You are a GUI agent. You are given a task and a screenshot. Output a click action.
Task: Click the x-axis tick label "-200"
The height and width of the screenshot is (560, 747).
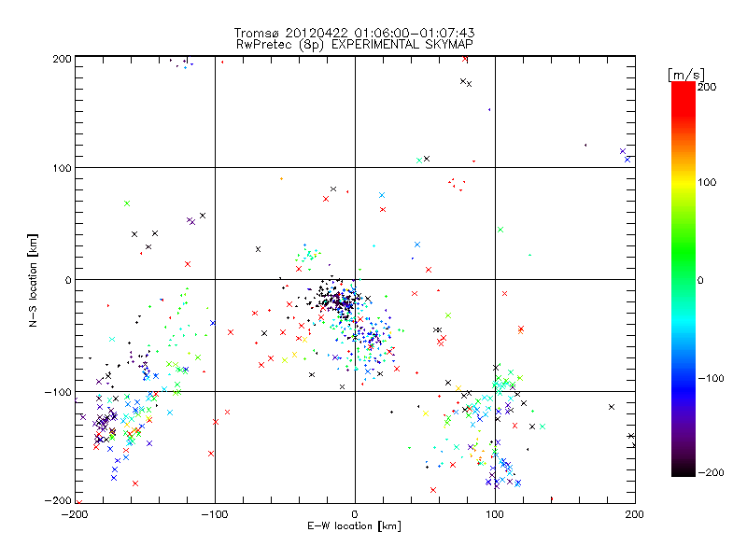point(75,515)
